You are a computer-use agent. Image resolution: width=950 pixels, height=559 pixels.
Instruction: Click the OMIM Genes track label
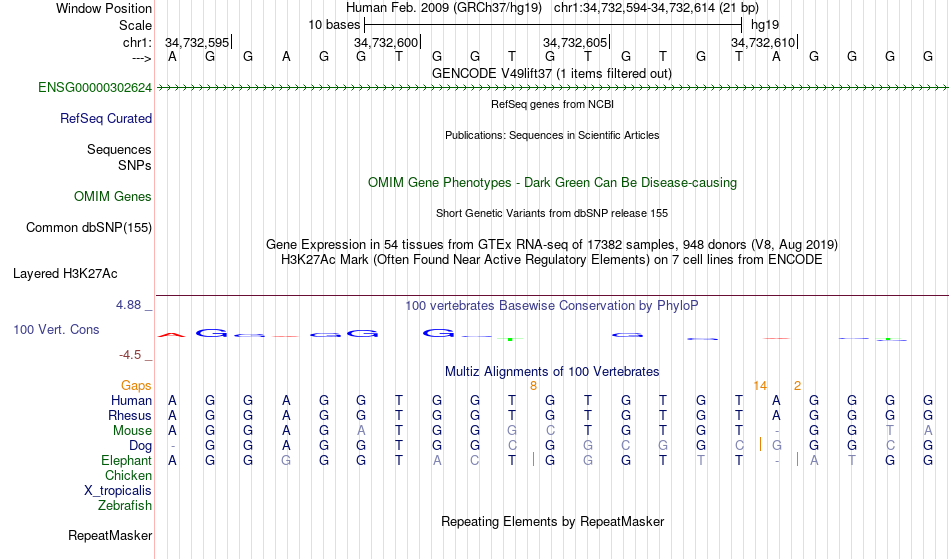click(113, 197)
